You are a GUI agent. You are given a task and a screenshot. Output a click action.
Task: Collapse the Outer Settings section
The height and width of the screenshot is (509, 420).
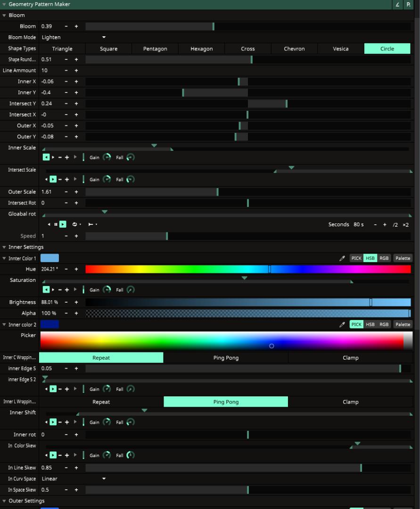tap(4, 501)
